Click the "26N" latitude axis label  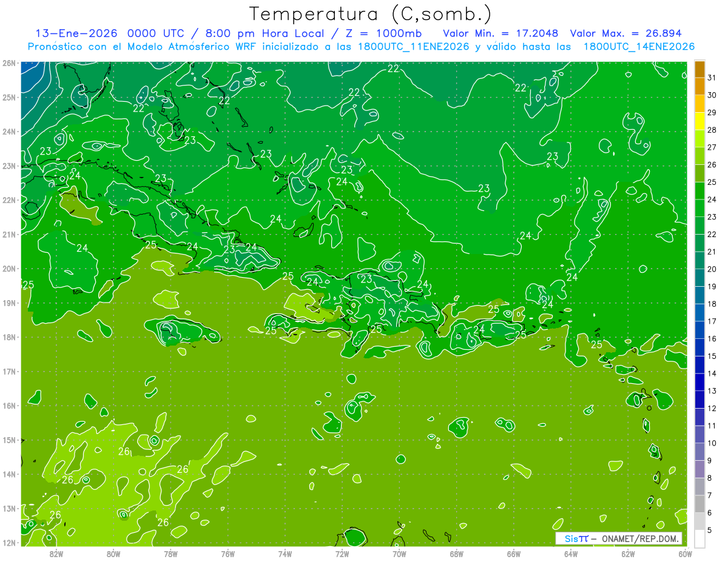(x=8, y=62)
